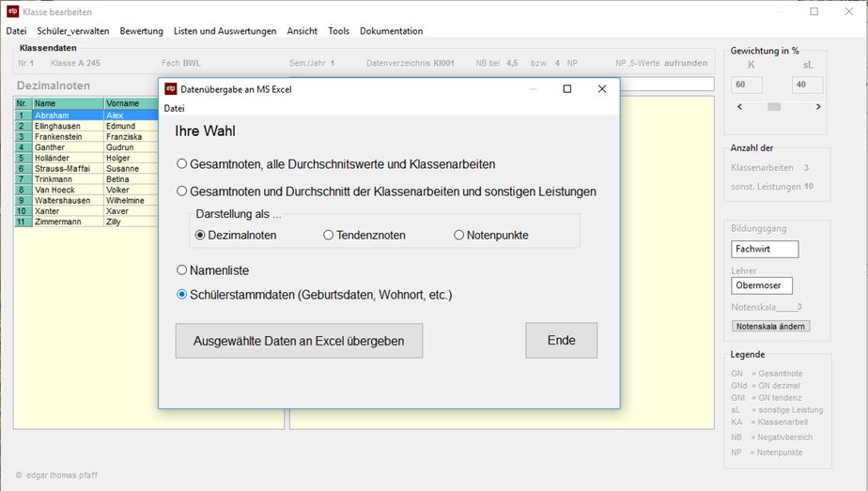Click the right arrow of the Gewichtung slider

818,107
